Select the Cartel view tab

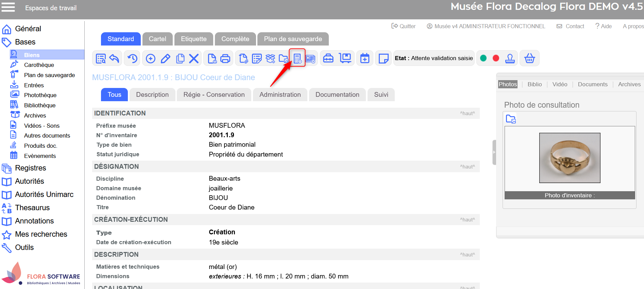tap(157, 39)
